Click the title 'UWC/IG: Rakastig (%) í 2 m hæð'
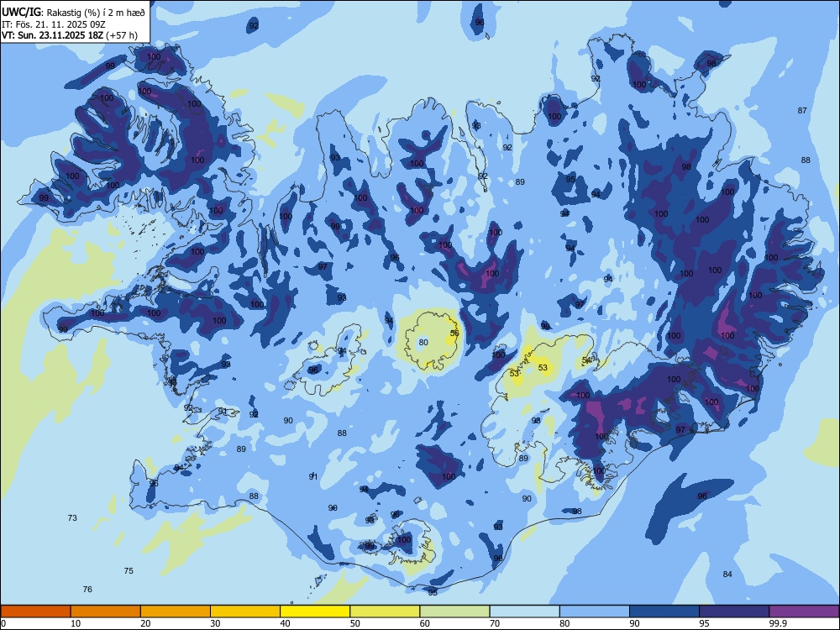This screenshot has width=840, height=630. [73, 13]
